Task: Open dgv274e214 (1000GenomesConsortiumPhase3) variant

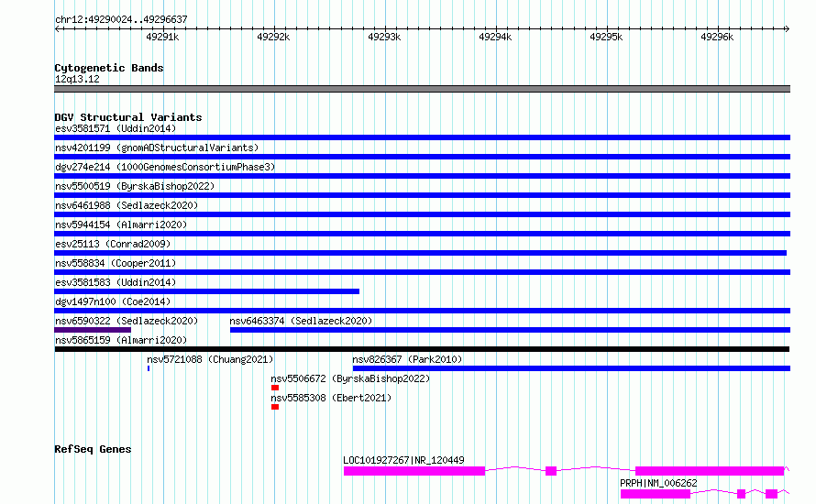Action: [x=165, y=167]
